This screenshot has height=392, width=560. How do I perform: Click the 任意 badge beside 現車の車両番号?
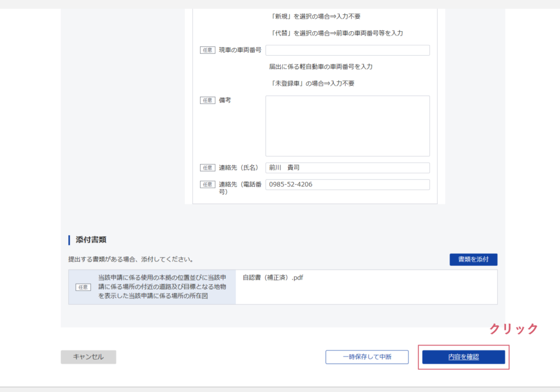coord(207,50)
